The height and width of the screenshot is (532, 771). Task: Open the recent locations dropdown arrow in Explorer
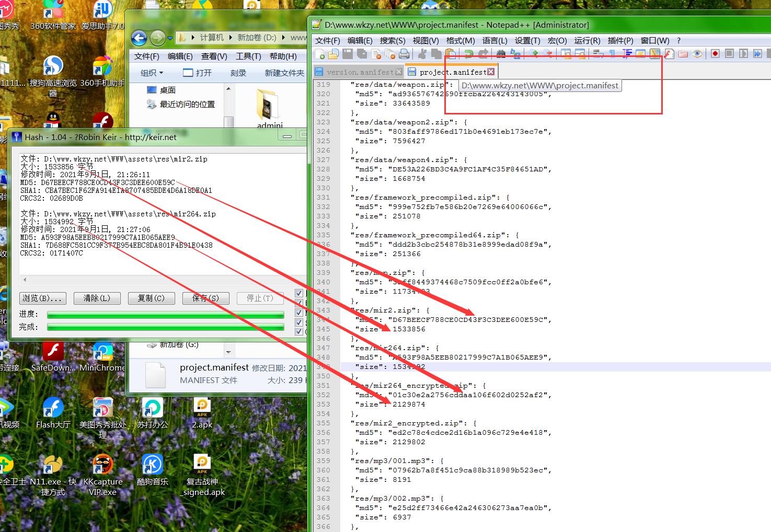(170, 38)
